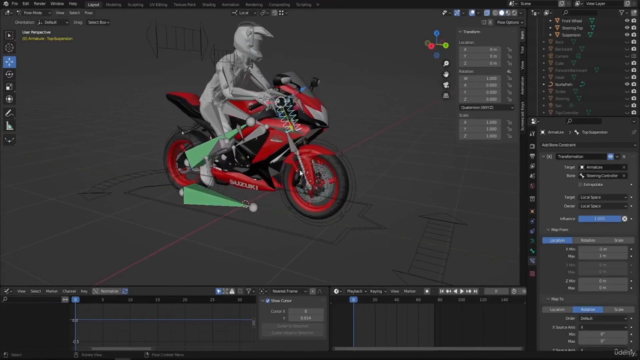640x360 pixels.
Task: Click the Map From X Max field
Action: (x=603, y=256)
